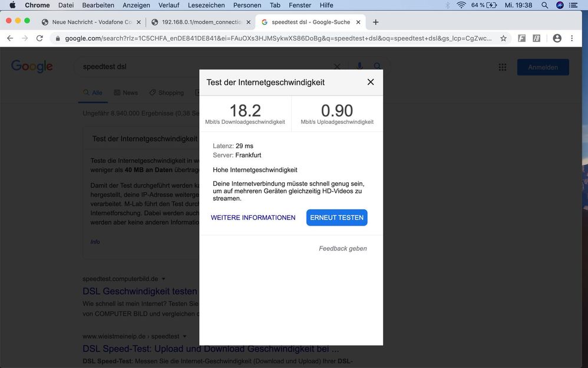Close the speedtest dsl Google tab
The height and width of the screenshot is (368, 588).
coord(358,22)
